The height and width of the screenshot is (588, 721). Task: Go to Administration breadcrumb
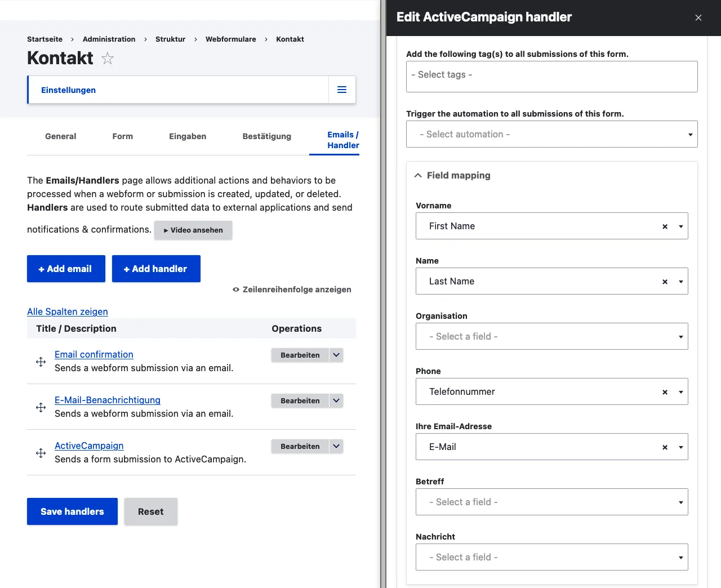click(x=109, y=39)
